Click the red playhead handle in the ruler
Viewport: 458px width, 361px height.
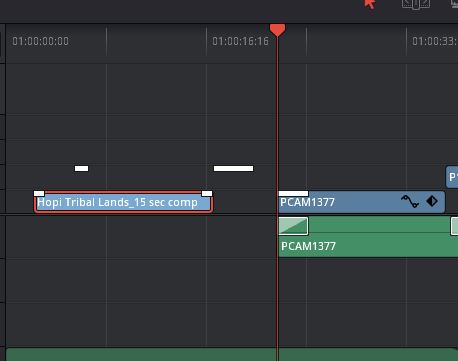[x=277, y=30]
